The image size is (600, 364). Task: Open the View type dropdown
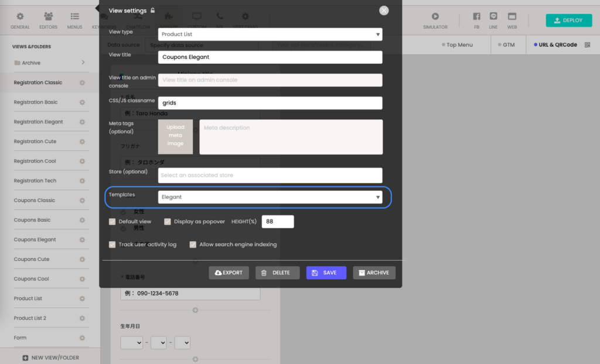click(270, 35)
